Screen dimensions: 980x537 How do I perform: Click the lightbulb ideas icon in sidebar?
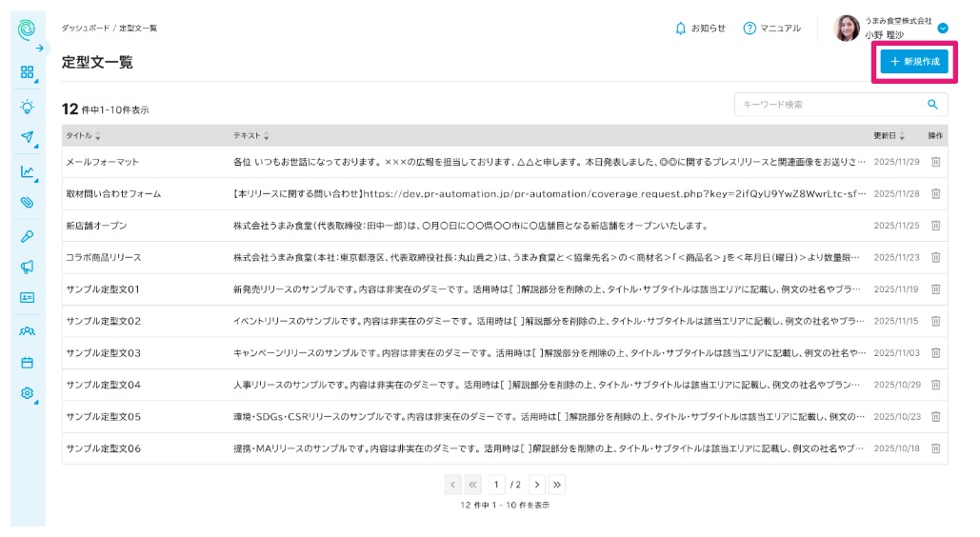point(27,106)
